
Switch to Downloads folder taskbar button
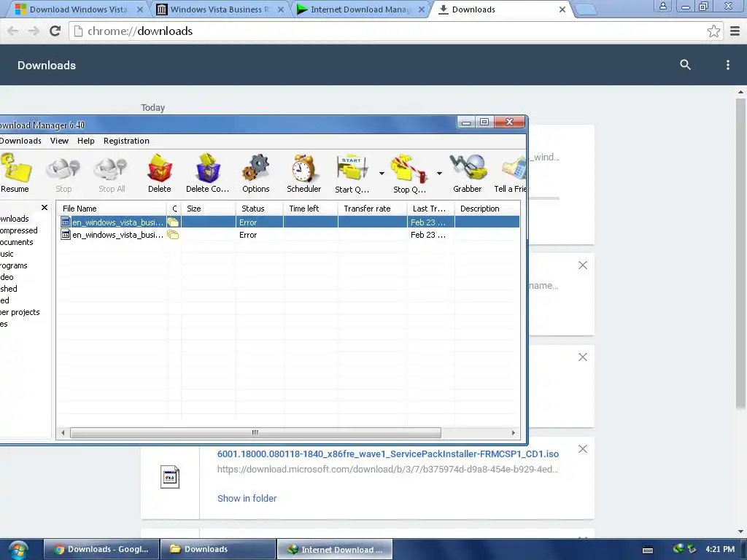tap(218, 549)
